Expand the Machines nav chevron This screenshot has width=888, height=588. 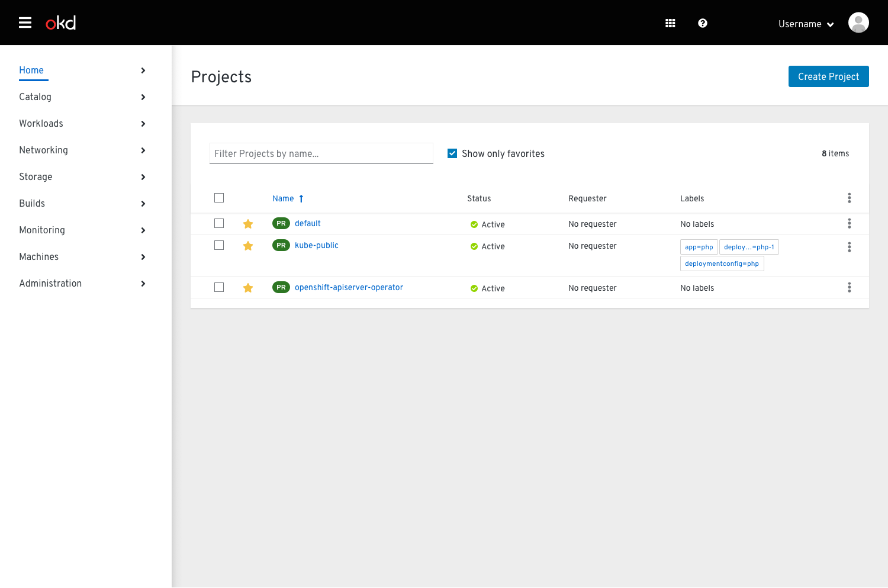[x=143, y=257]
